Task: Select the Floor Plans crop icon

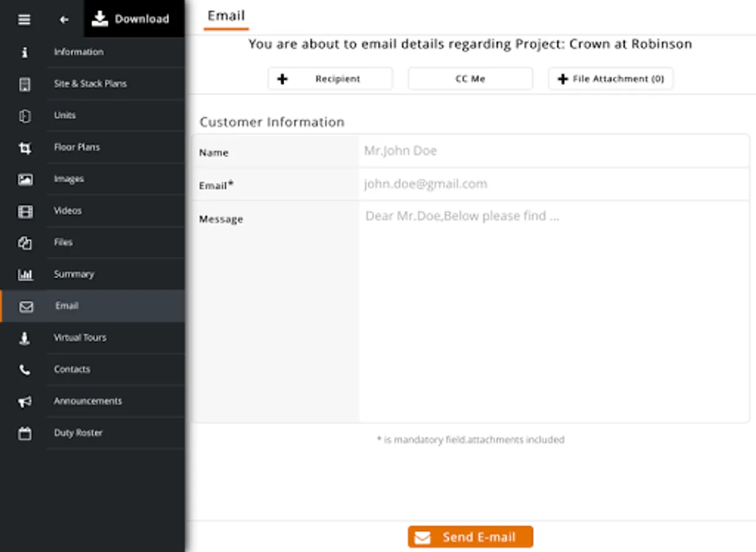Action: pos(25,147)
